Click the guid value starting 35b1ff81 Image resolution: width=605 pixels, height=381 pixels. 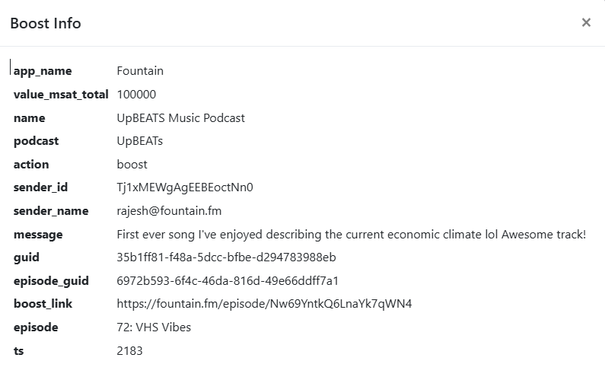point(226,257)
